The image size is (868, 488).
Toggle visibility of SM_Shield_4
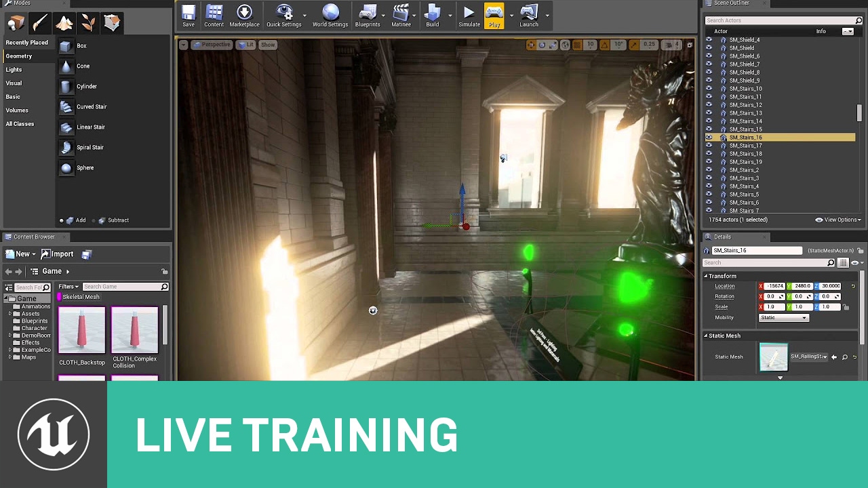pyautogui.click(x=709, y=40)
